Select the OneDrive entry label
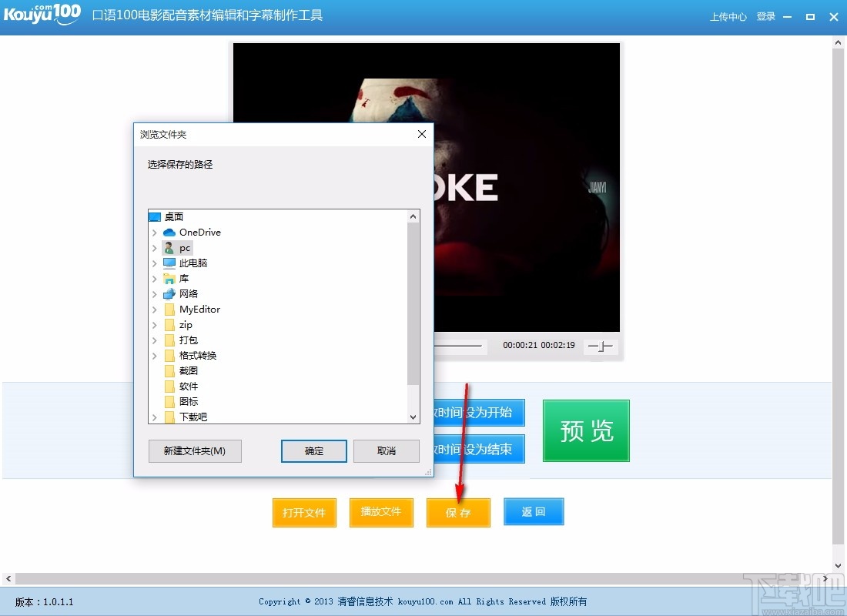 (200, 233)
